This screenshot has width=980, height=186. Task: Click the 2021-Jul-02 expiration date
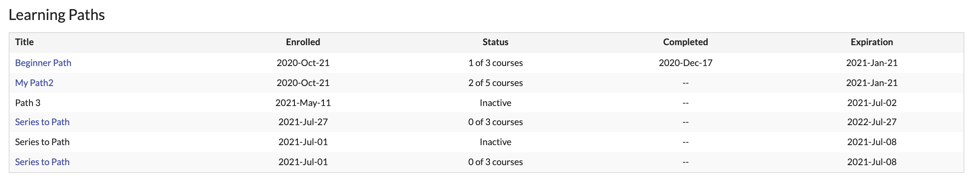pos(872,103)
